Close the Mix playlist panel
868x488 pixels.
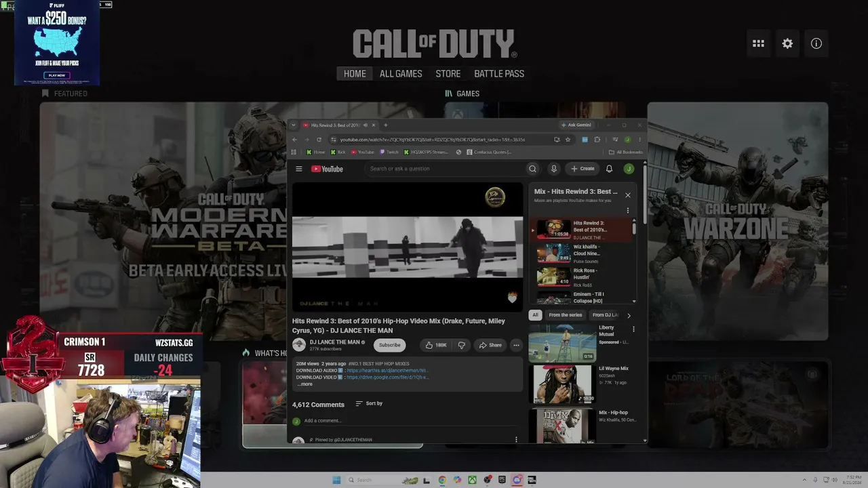coord(627,195)
